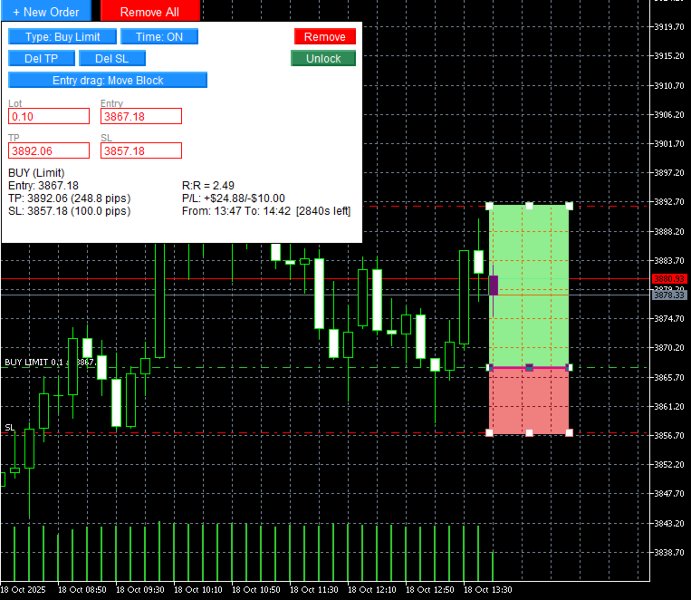Grab the bottom-right handle of SL zone
Viewport: 691px width, 600px height.
pyautogui.click(x=569, y=433)
